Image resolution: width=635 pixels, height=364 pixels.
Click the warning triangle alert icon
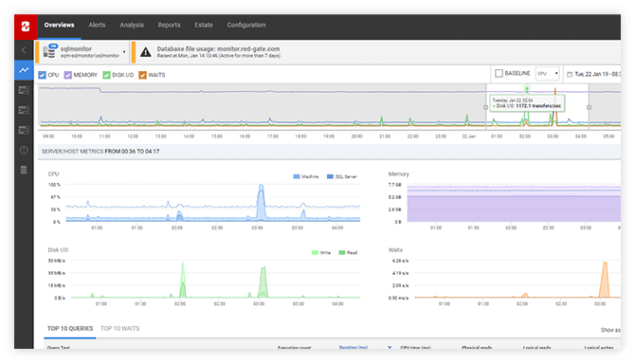[x=145, y=52]
